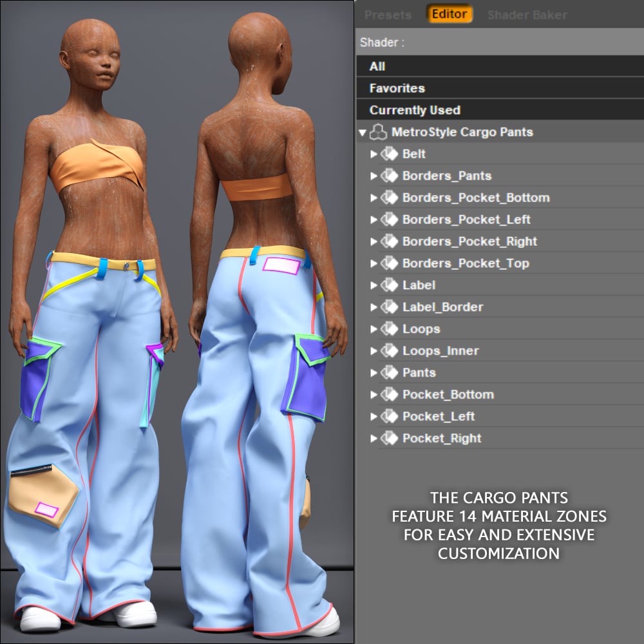Click the Loops_Inner surface icon
Screen dimensions: 644x644
click(390, 351)
